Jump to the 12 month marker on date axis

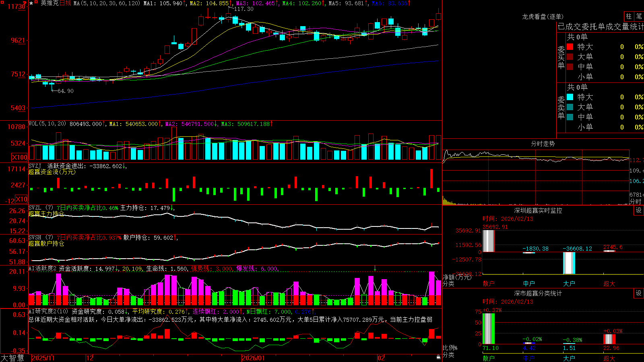click(x=90, y=358)
